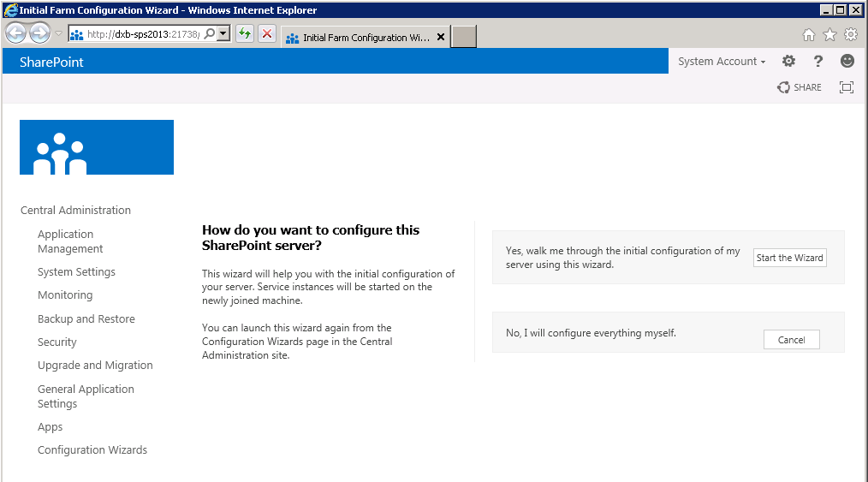Maximize the Internet Explorer window

[840, 10]
